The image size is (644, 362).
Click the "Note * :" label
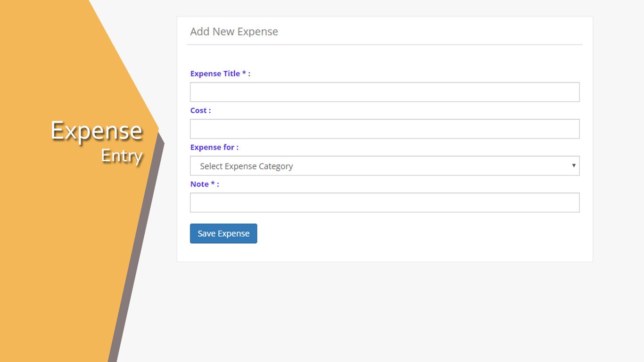tap(205, 184)
